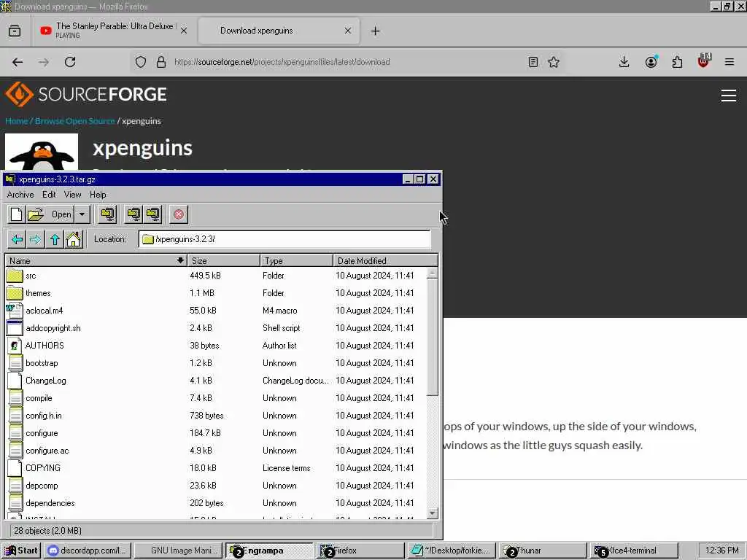The width and height of the screenshot is (747, 560).
Task: Sort by Size column header
Action: [223, 260]
